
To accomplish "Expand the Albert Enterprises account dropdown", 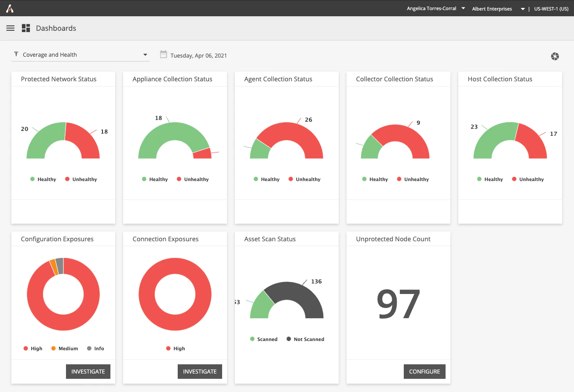I will coord(498,9).
